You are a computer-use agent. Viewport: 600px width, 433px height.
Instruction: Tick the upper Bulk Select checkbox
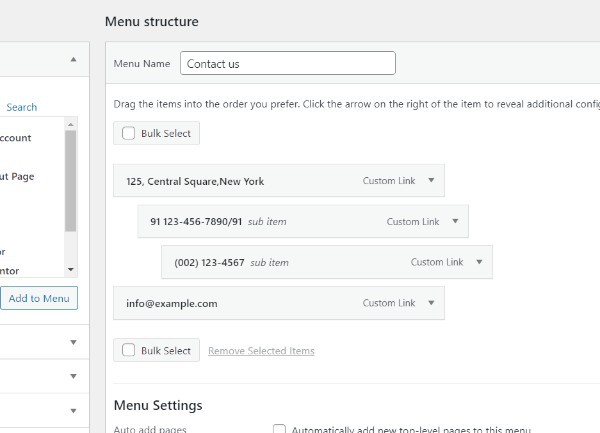(x=128, y=133)
